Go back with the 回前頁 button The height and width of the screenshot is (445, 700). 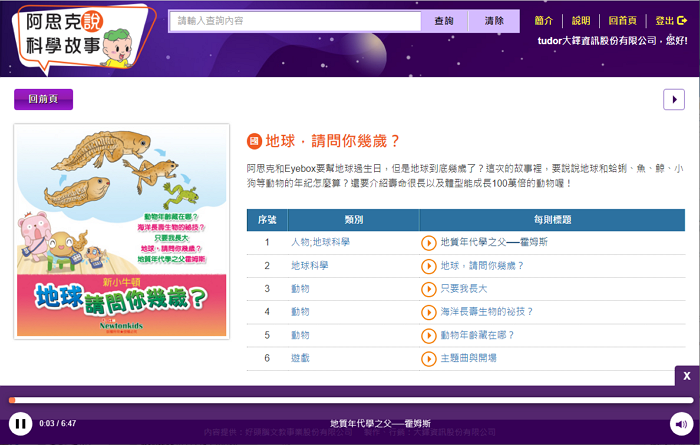tap(43, 99)
